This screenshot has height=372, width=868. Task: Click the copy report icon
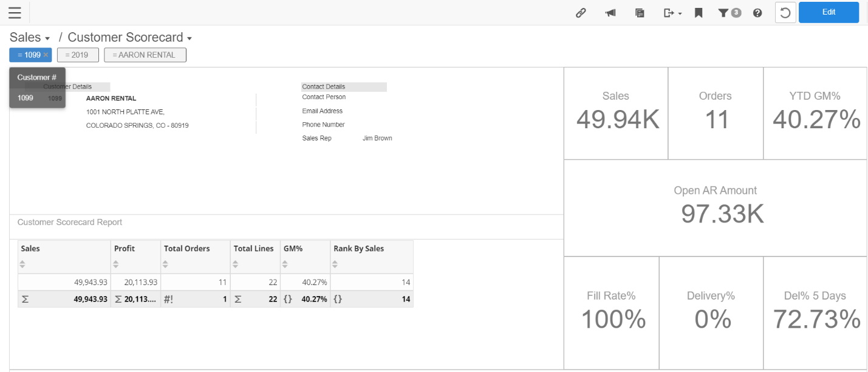coord(640,12)
